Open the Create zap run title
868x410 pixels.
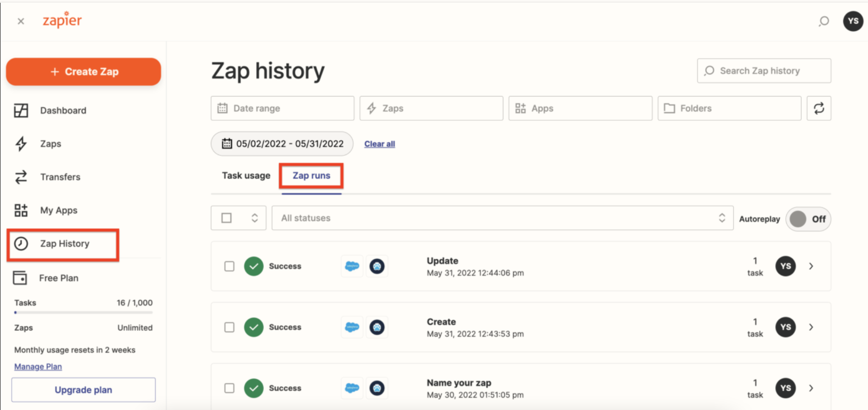[x=441, y=322]
